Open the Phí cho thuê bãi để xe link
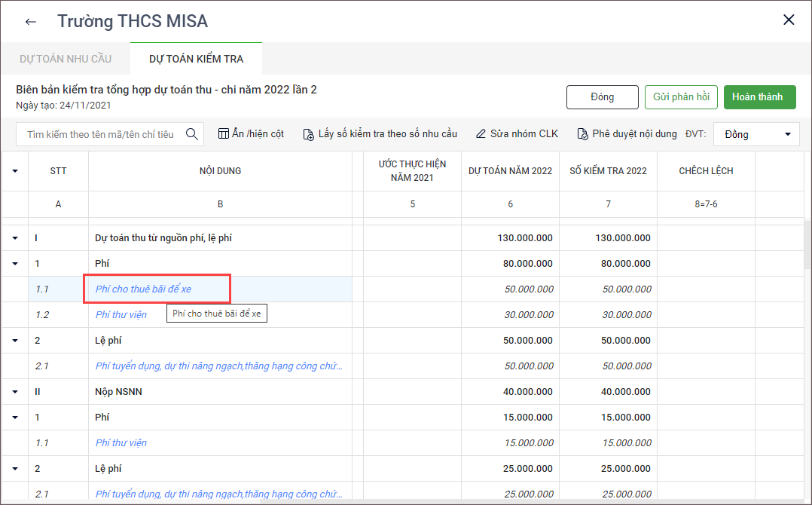The image size is (812, 505). 143,289
